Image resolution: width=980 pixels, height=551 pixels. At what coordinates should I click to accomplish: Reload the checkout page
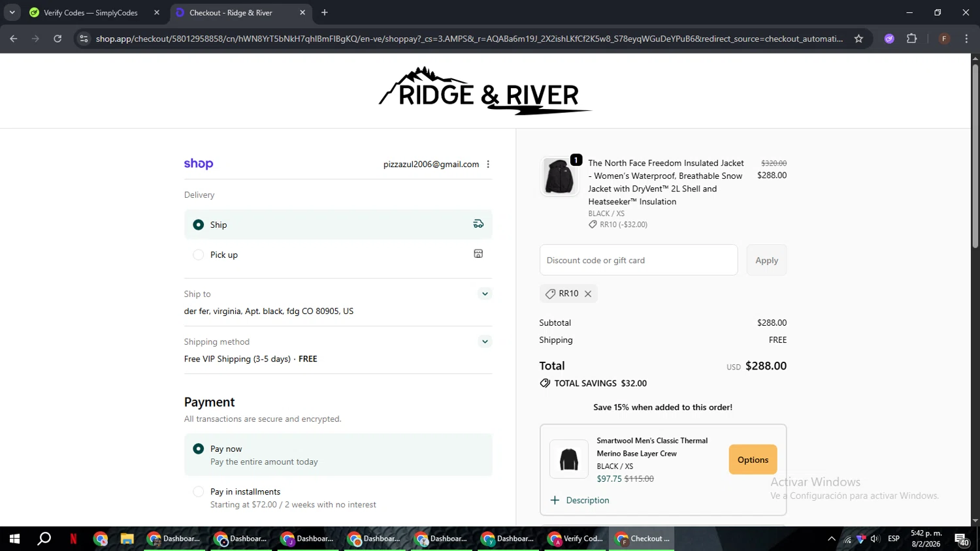[x=57, y=39]
